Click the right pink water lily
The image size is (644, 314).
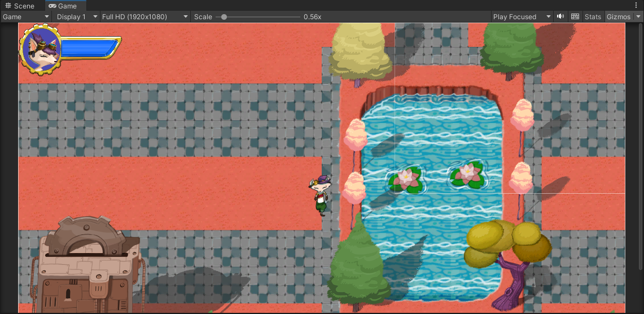tap(466, 173)
